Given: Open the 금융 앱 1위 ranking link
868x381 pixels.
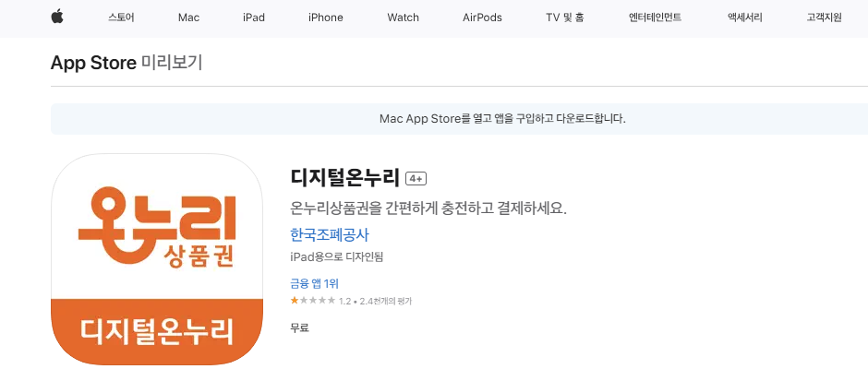Looking at the screenshot, I should tap(314, 284).
